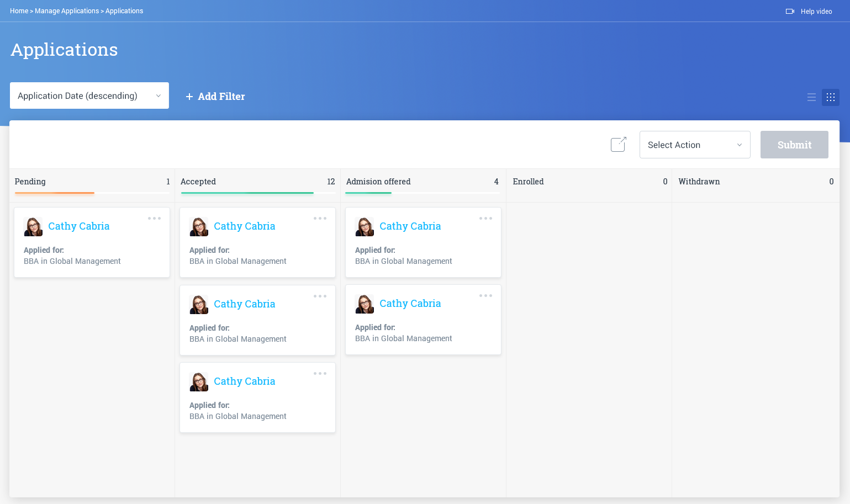
Task: Click Applied for label on second Admision offered card
Action: tap(375, 327)
